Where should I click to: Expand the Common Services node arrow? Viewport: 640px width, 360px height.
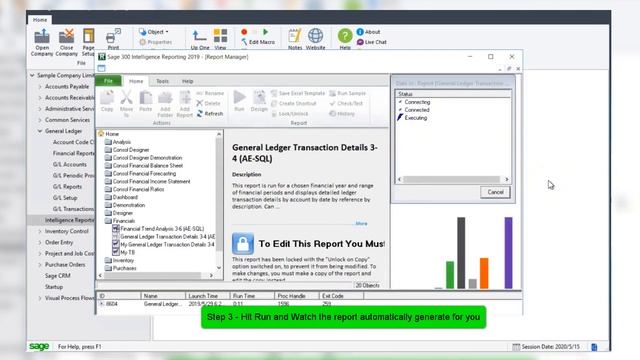[x=40, y=120]
